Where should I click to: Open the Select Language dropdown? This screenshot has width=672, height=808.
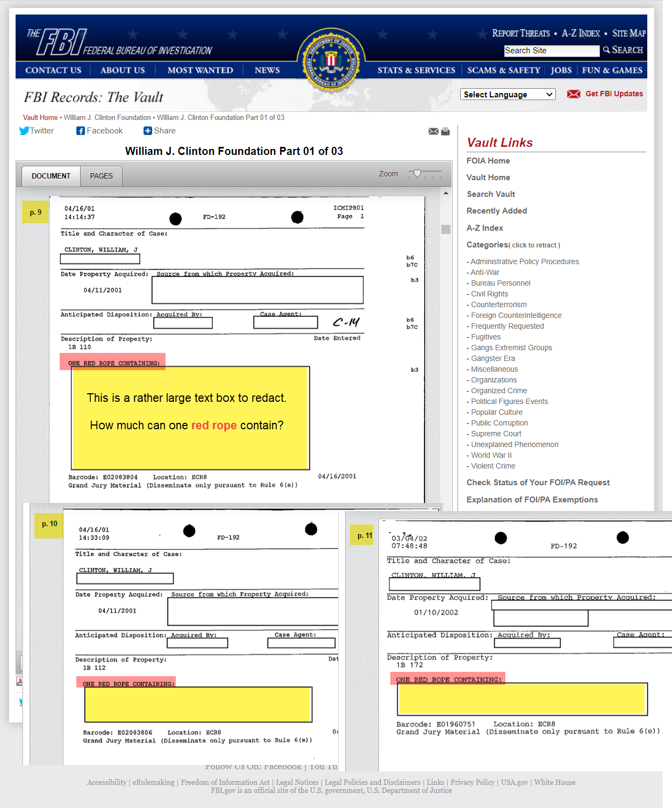(x=508, y=95)
